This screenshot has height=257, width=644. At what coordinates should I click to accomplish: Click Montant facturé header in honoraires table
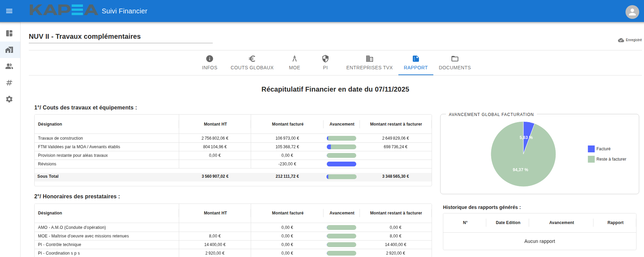(x=288, y=213)
